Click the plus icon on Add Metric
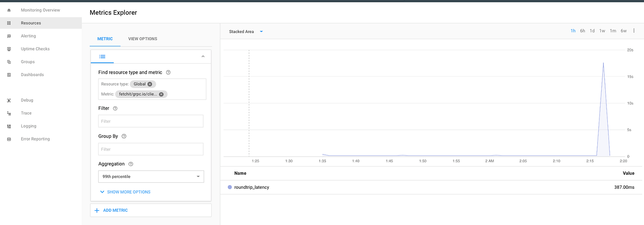 (97, 210)
